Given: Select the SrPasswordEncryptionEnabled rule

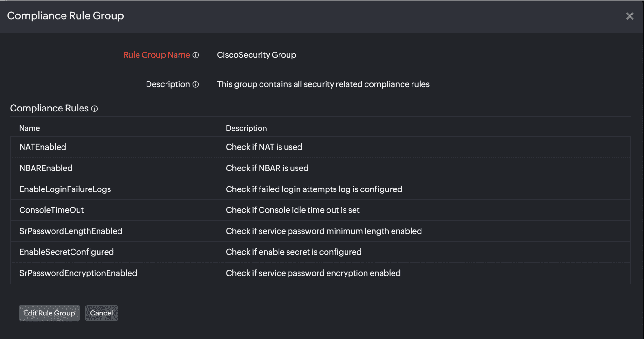Looking at the screenshot, I should coord(78,273).
